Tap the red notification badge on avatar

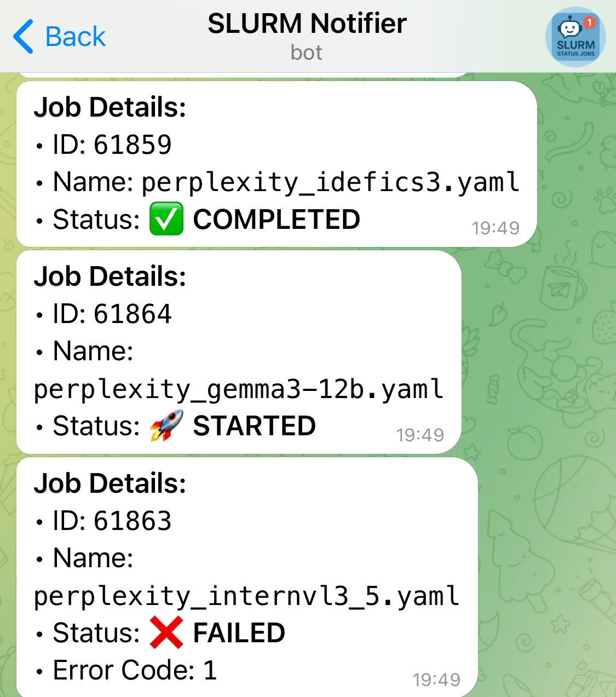tap(589, 22)
